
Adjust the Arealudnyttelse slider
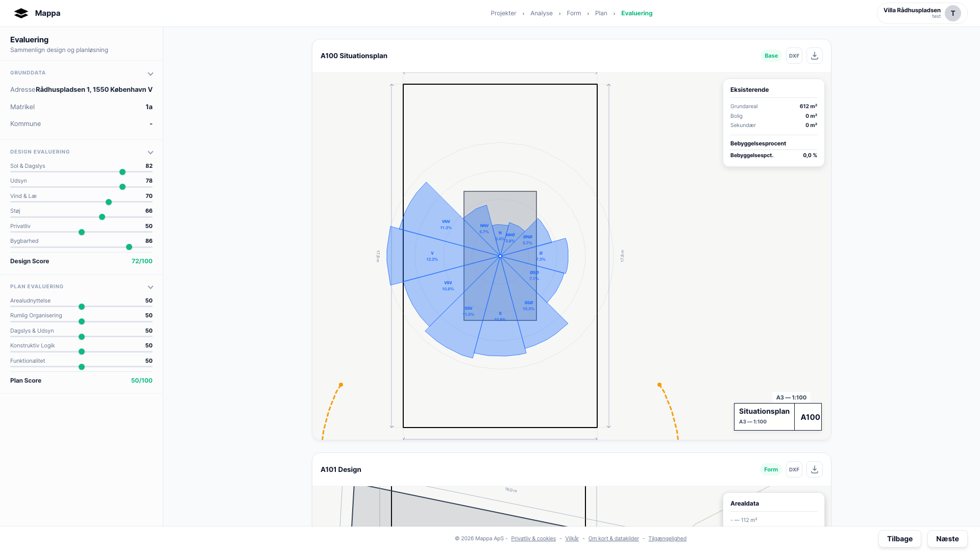[x=82, y=307]
